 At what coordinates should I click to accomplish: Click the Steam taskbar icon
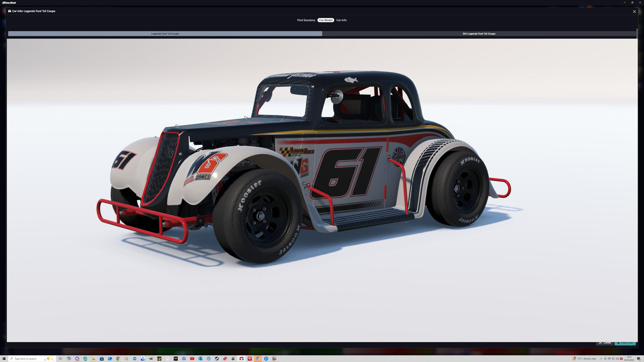(x=217, y=359)
